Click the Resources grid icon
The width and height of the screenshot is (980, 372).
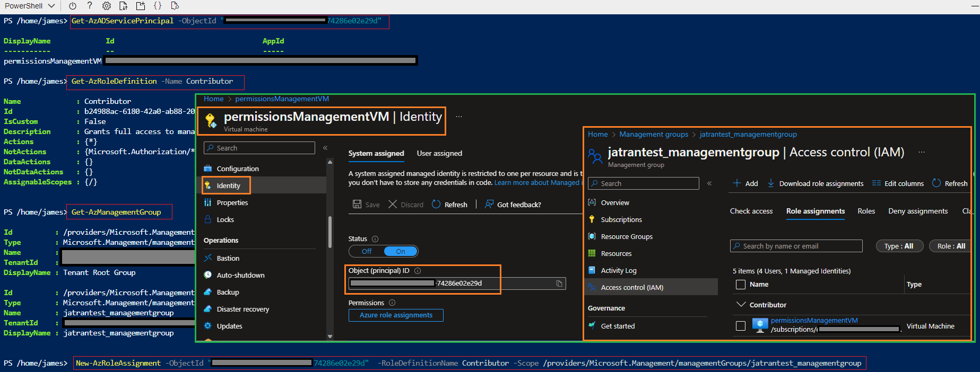[x=592, y=253]
